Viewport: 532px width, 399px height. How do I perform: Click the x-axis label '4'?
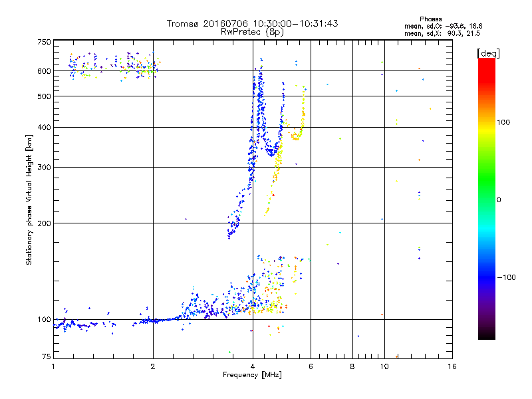click(253, 366)
